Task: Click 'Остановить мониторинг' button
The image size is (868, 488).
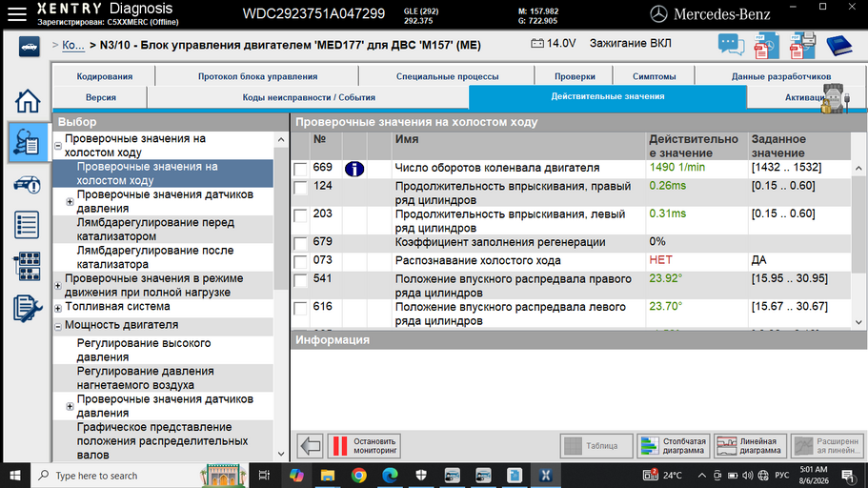Action: [x=364, y=445]
